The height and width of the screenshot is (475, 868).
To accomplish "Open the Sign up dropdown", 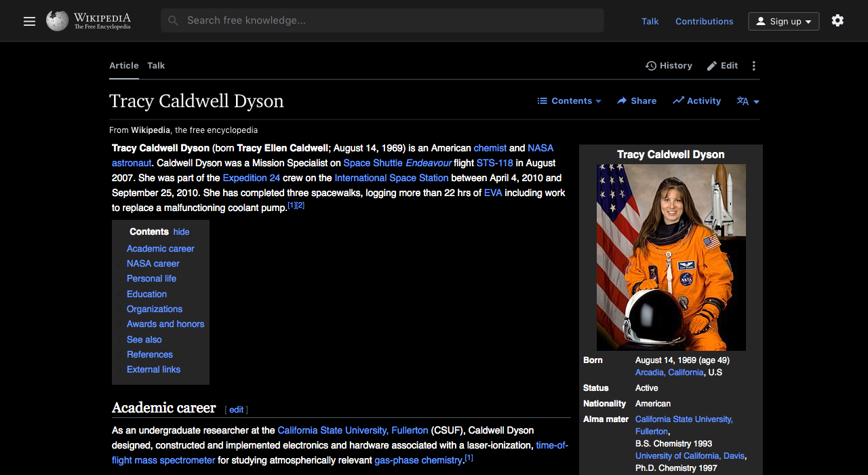I will coord(783,21).
